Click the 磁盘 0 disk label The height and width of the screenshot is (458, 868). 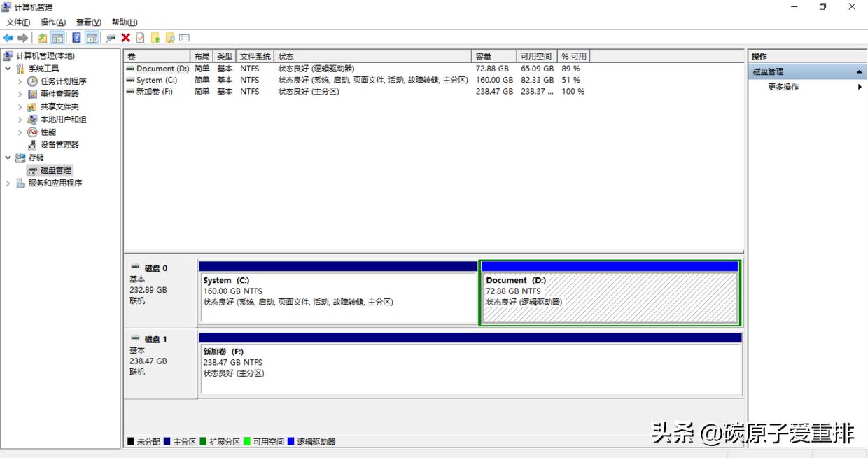[x=155, y=268]
